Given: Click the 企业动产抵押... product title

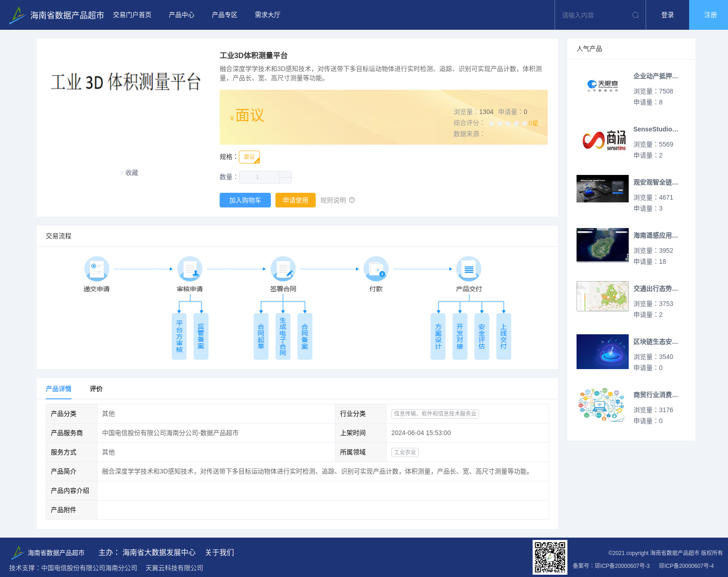Looking at the screenshot, I should 656,76.
